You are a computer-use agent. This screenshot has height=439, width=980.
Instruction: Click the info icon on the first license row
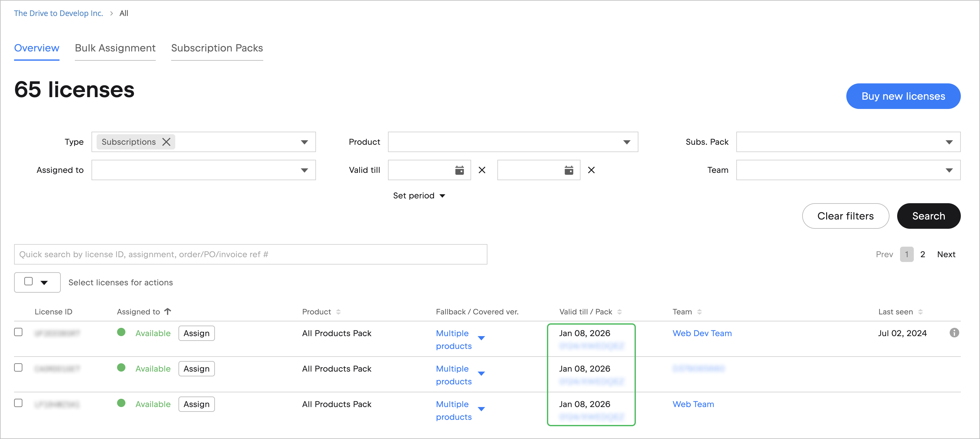coord(954,333)
